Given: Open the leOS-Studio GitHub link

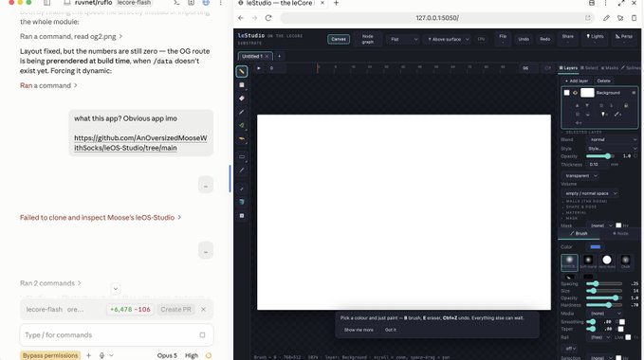Looking at the screenshot, I should click(140, 143).
